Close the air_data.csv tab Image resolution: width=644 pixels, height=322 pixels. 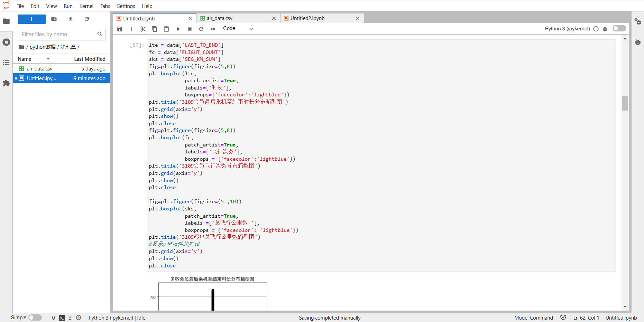pyautogui.click(x=274, y=18)
